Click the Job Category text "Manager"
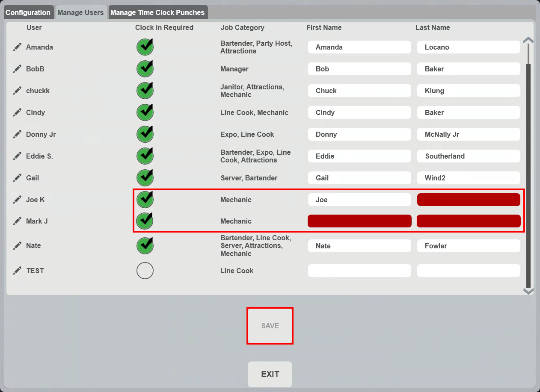This screenshot has width=540, height=392. [x=234, y=69]
